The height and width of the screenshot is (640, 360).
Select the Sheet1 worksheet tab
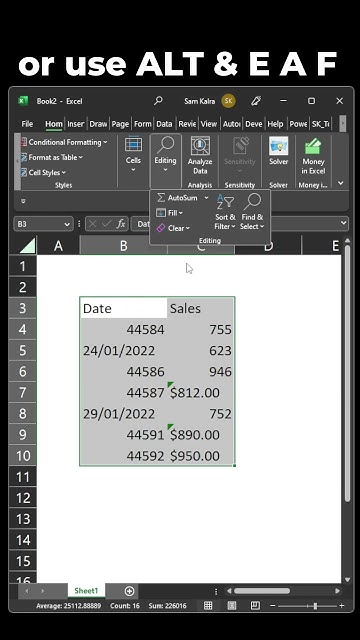pyautogui.click(x=86, y=591)
